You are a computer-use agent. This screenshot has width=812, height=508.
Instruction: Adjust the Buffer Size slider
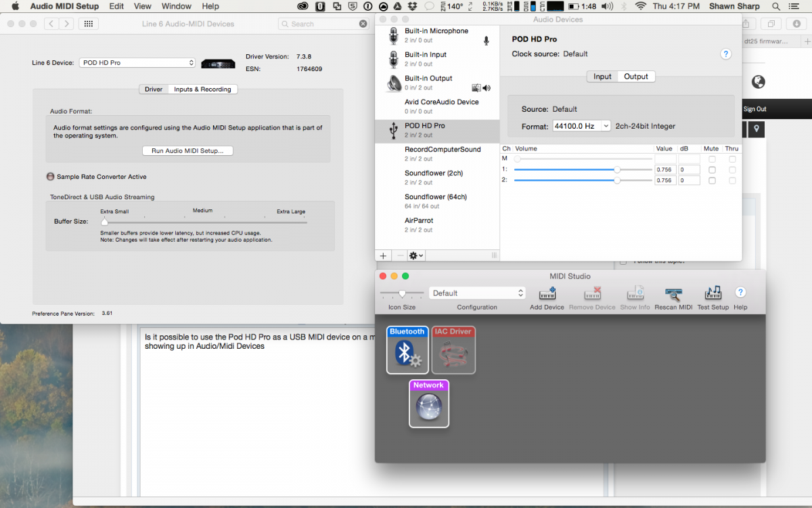click(x=105, y=221)
